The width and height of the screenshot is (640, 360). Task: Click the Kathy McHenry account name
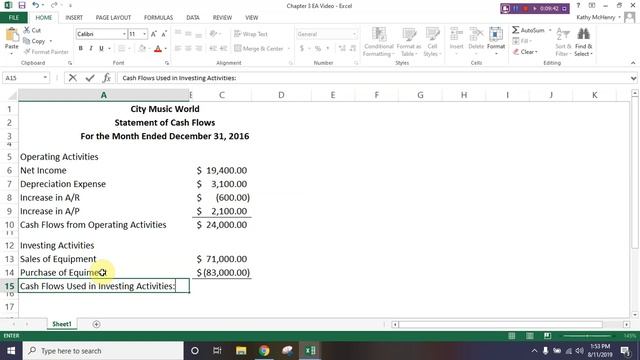coord(596,17)
